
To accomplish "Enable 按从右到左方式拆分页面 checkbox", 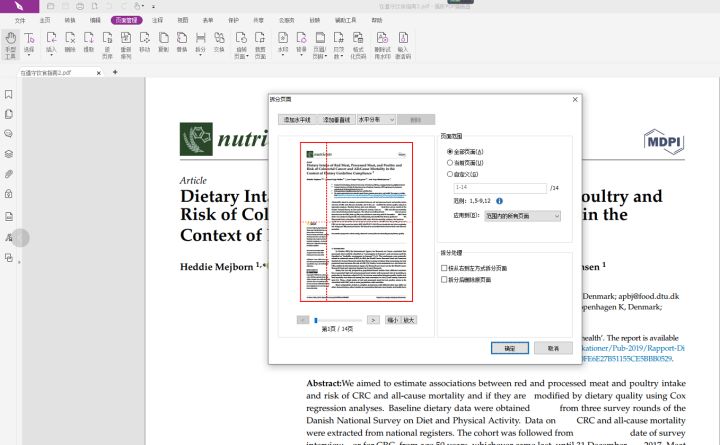I will point(445,268).
